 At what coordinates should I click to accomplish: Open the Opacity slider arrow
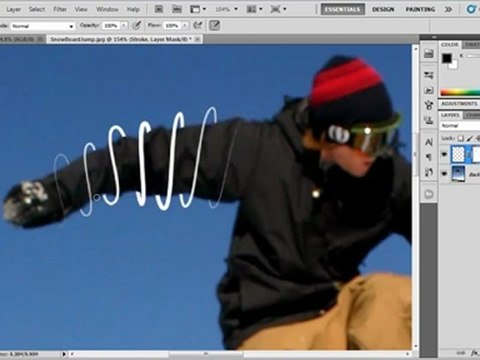pos(124,26)
